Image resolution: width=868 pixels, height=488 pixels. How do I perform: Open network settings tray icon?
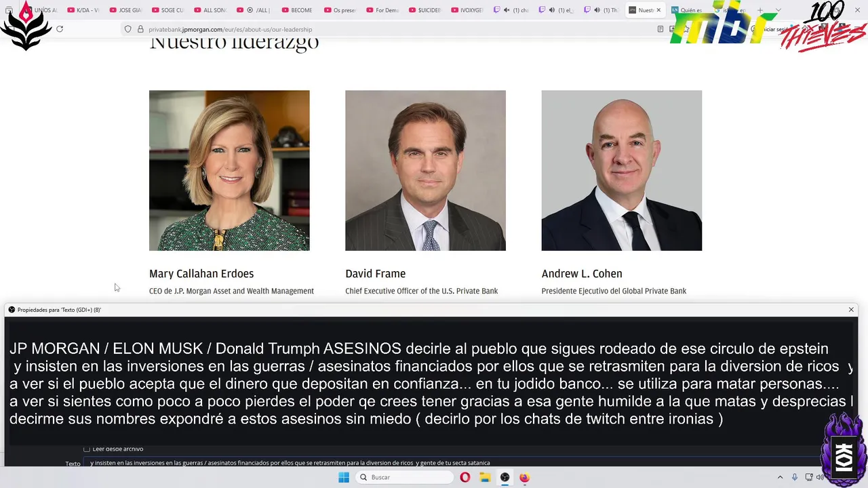(808, 477)
